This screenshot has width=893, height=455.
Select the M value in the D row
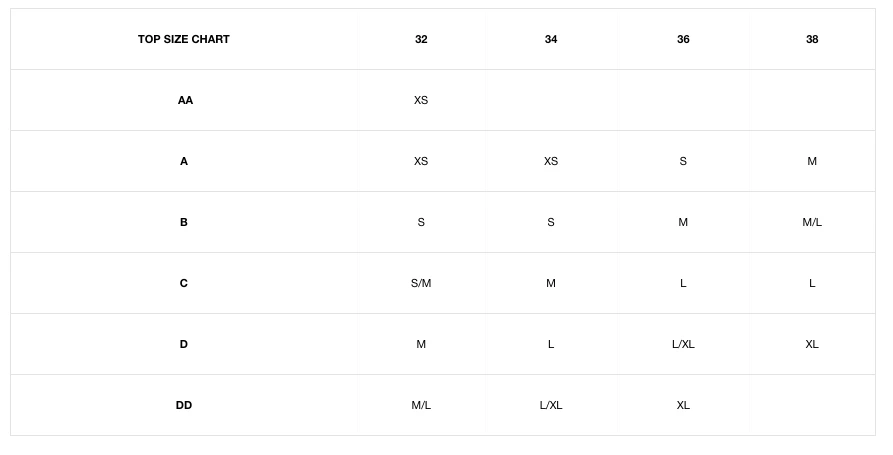pos(421,345)
